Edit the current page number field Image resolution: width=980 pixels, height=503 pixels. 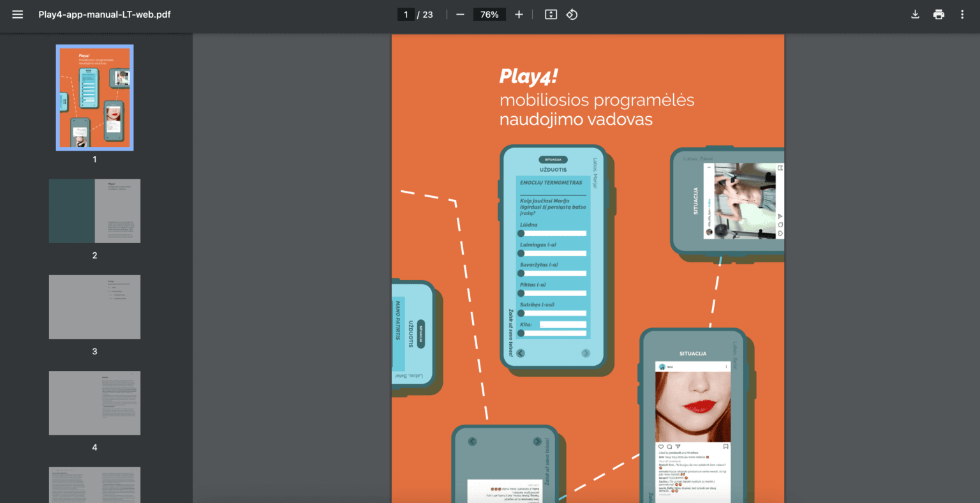tap(406, 14)
